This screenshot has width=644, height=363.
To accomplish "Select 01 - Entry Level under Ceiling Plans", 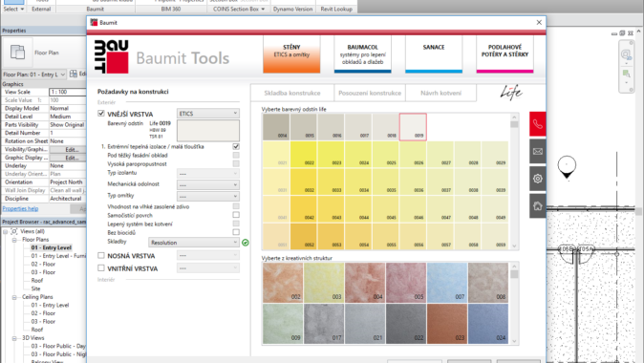I will click(50, 305).
